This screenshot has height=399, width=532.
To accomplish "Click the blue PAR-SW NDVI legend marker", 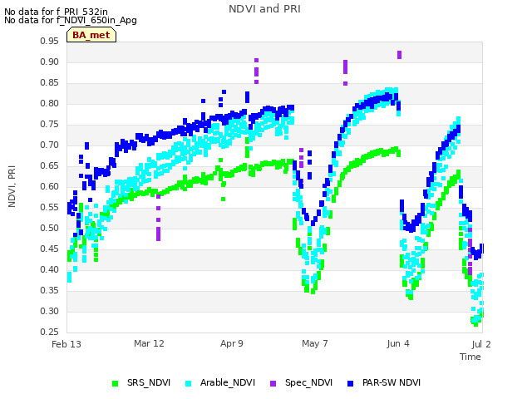I will pos(351,383).
